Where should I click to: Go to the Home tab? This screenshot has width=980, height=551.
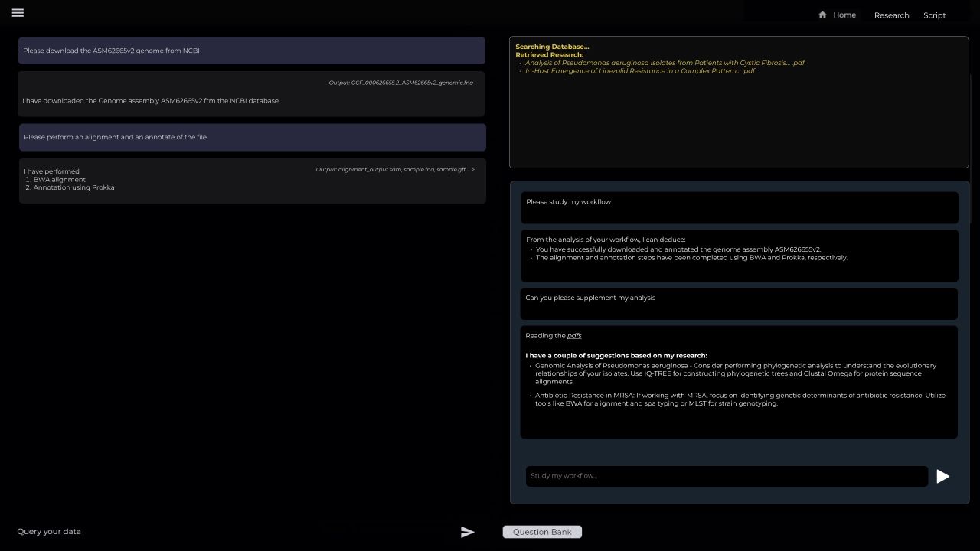pyautogui.click(x=844, y=15)
